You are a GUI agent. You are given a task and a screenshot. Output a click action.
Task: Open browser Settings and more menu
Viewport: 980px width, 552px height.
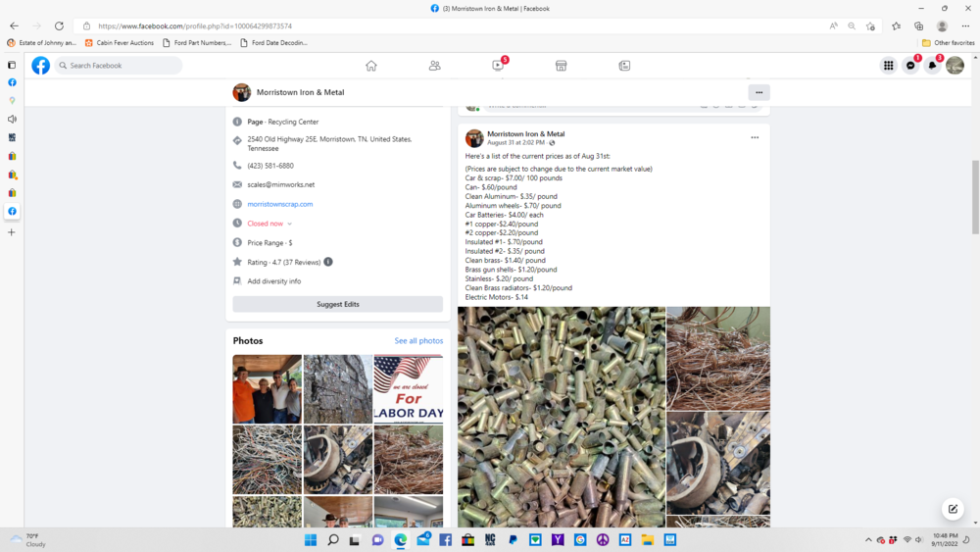[965, 26]
